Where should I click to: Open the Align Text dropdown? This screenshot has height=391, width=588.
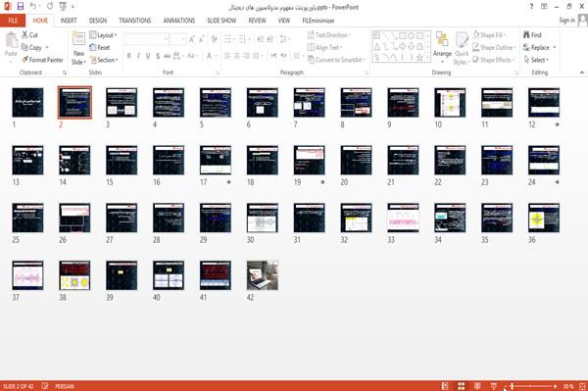click(324, 47)
